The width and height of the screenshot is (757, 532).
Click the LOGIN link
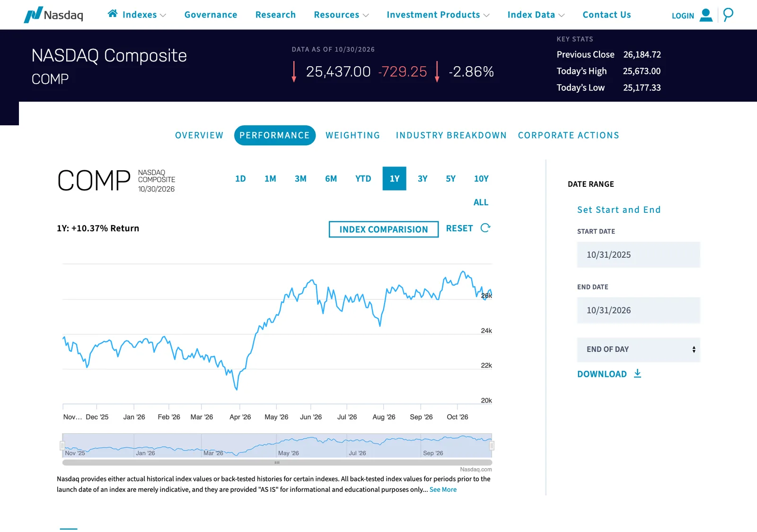click(683, 16)
